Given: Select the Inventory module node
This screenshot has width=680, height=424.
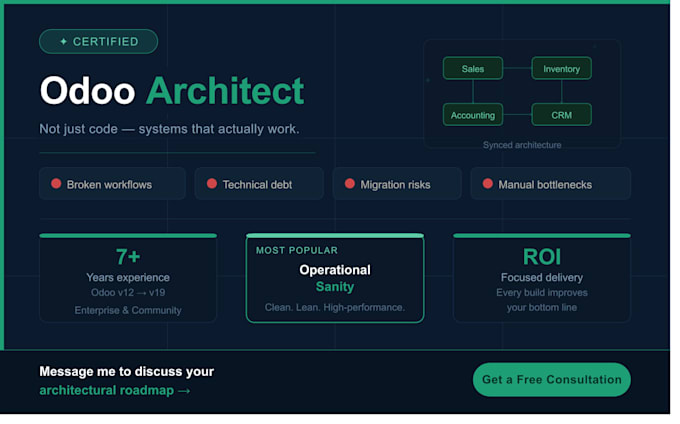Looking at the screenshot, I should [561, 68].
